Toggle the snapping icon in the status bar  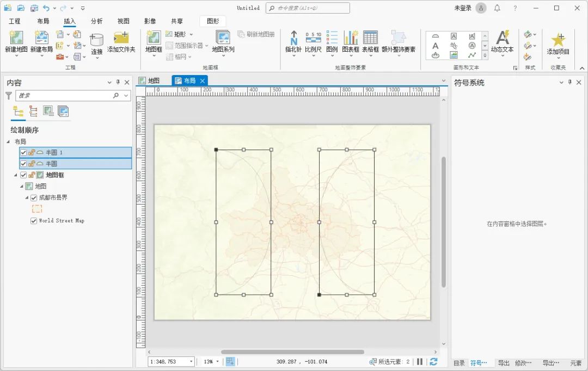[230, 362]
